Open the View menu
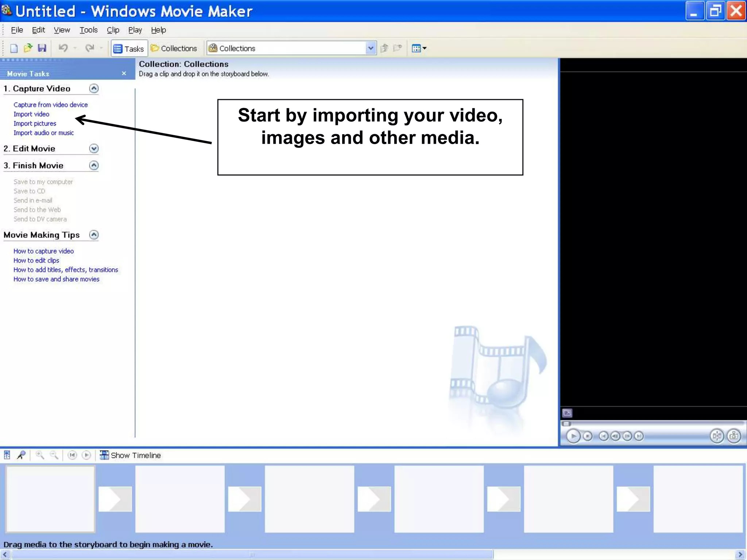The image size is (747, 560). [62, 30]
